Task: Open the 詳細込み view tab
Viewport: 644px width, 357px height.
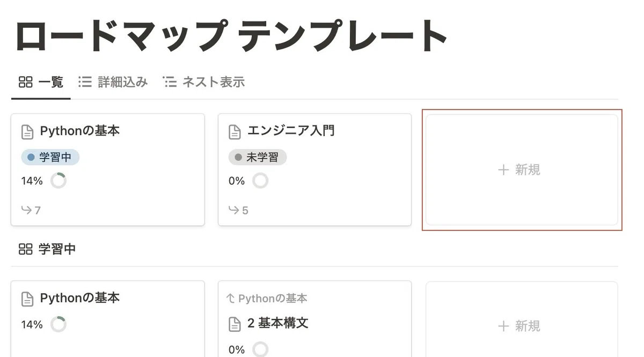Action: pyautogui.click(x=113, y=82)
